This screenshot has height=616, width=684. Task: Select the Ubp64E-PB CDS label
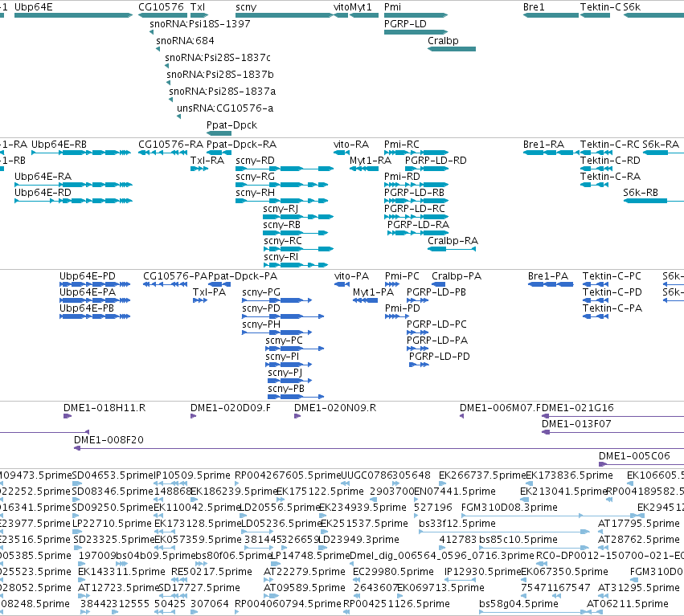pos(87,308)
